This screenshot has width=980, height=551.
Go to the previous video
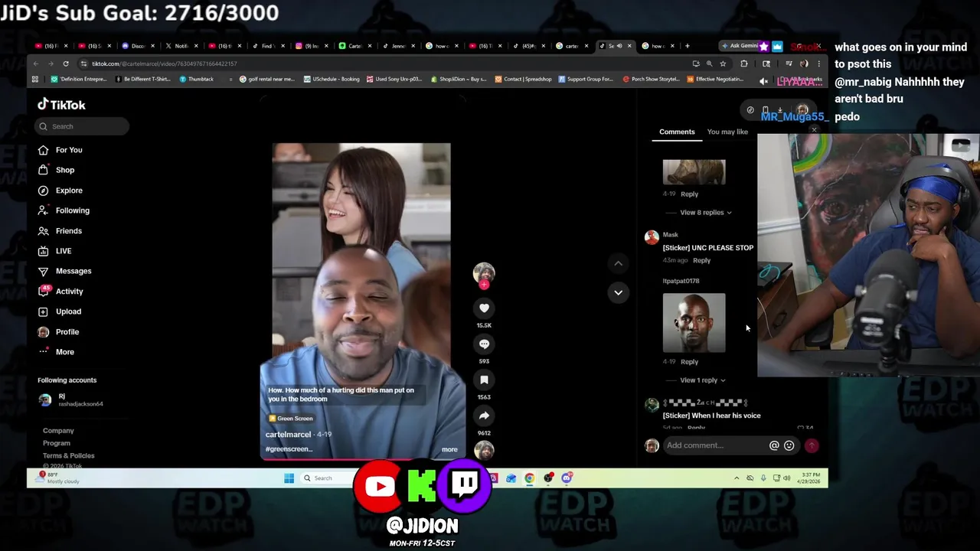pyautogui.click(x=618, y=263)
